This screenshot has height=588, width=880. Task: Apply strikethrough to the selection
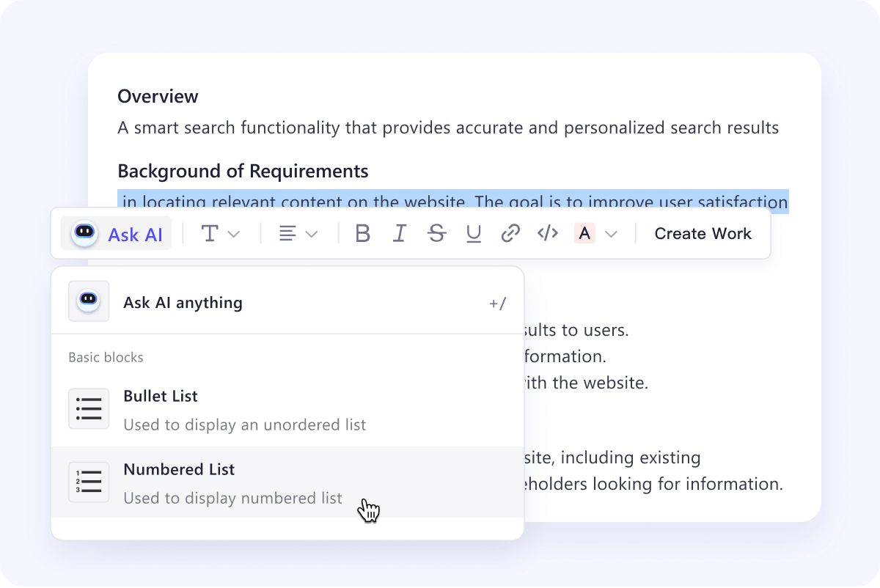pyautogui.click(x=437, y=233)
